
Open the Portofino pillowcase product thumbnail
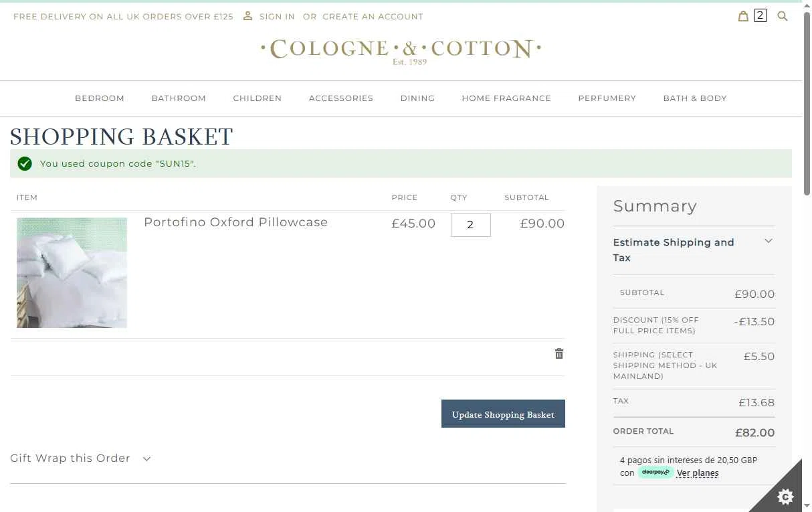(x=72, y=272)
